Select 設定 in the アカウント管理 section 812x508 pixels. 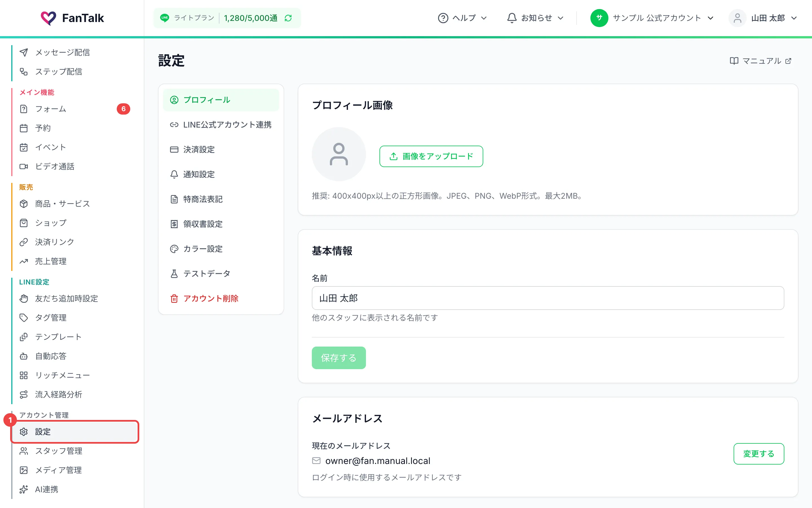(75, 432)
